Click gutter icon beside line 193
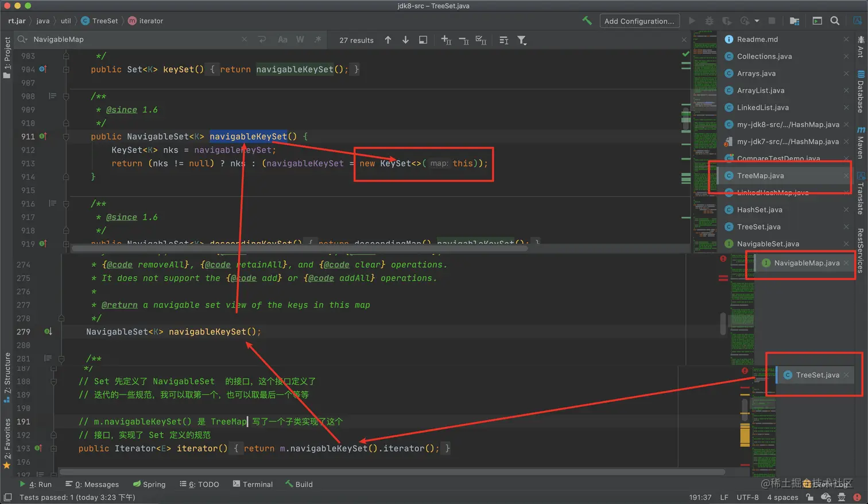Image resolution: width=868 pixels, height=504 pixels. pyautogui.click(x=38, y=448)
